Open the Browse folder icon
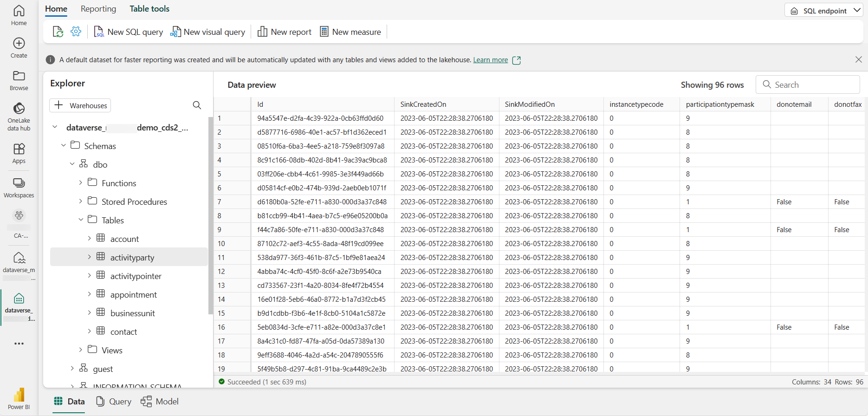This screenshot has width=868, height=416. click(x=19, y=76)
